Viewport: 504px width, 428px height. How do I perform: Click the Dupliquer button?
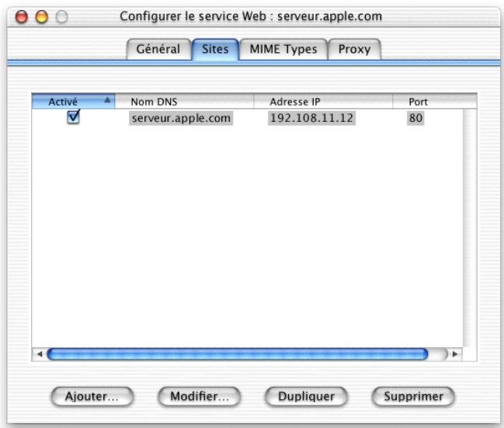coord(306,396)
